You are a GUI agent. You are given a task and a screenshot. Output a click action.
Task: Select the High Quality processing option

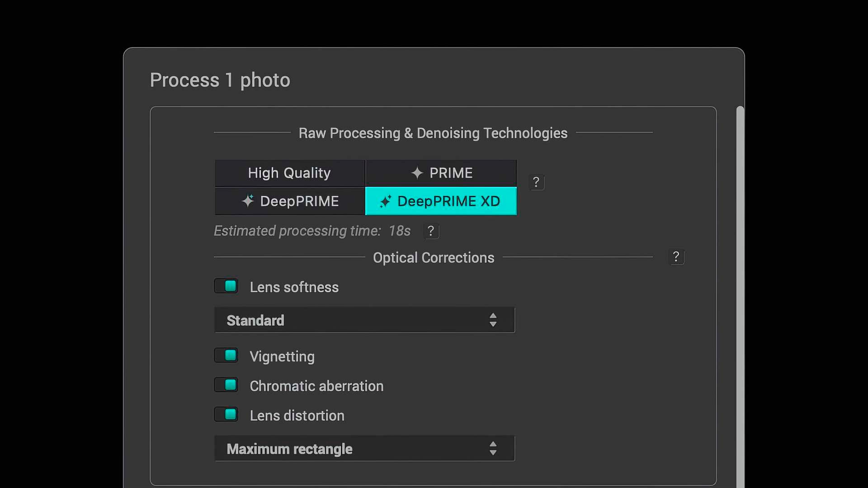click(289, 173)
